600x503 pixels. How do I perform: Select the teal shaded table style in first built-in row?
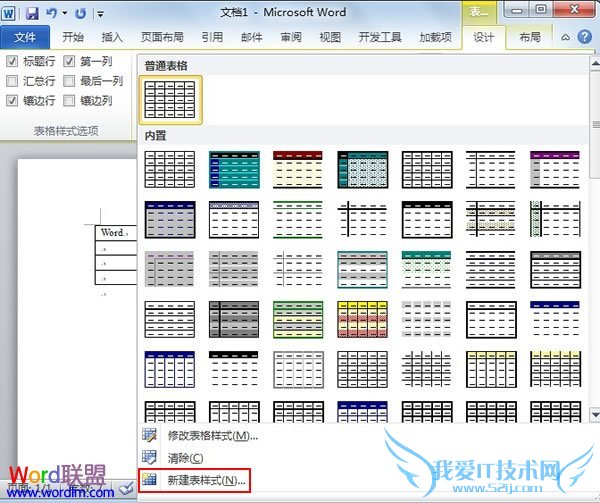click(x=234, y=169)
